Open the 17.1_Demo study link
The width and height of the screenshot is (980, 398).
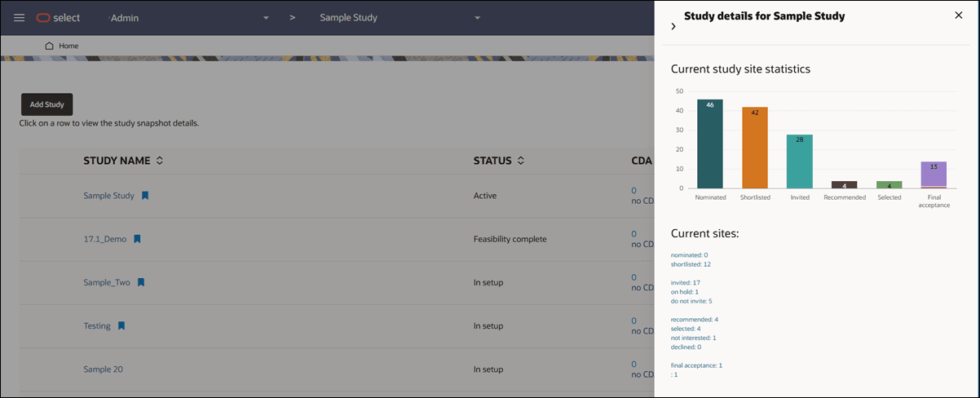104,239
